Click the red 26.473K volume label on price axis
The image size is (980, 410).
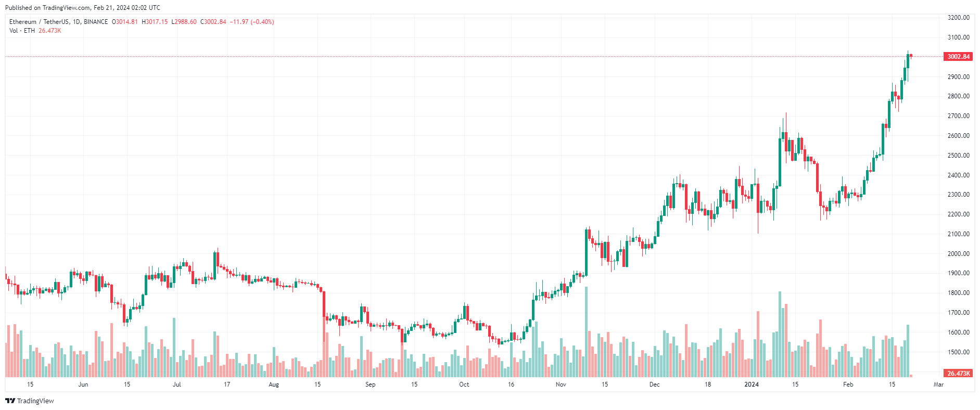tap(958, 374)
